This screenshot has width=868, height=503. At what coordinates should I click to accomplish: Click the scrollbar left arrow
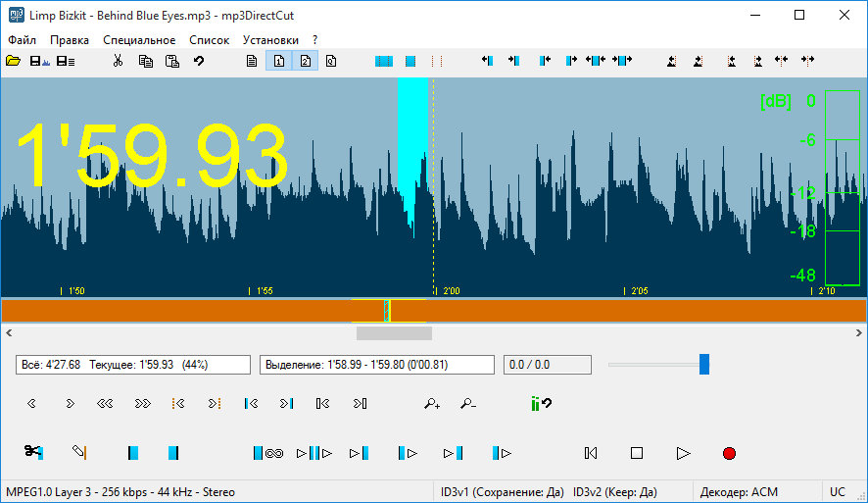click(x=9, y=333)
